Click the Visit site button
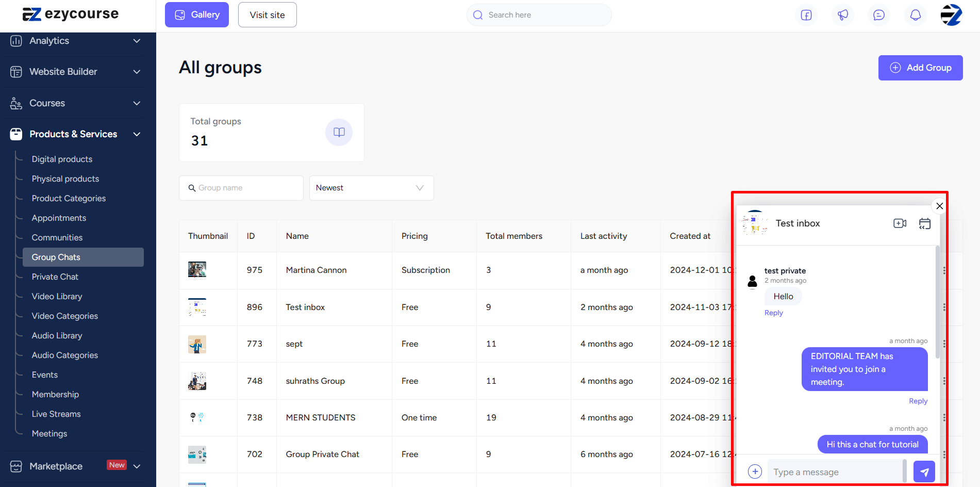This screenshot has width=980, height=487. [x=267, y=15]
